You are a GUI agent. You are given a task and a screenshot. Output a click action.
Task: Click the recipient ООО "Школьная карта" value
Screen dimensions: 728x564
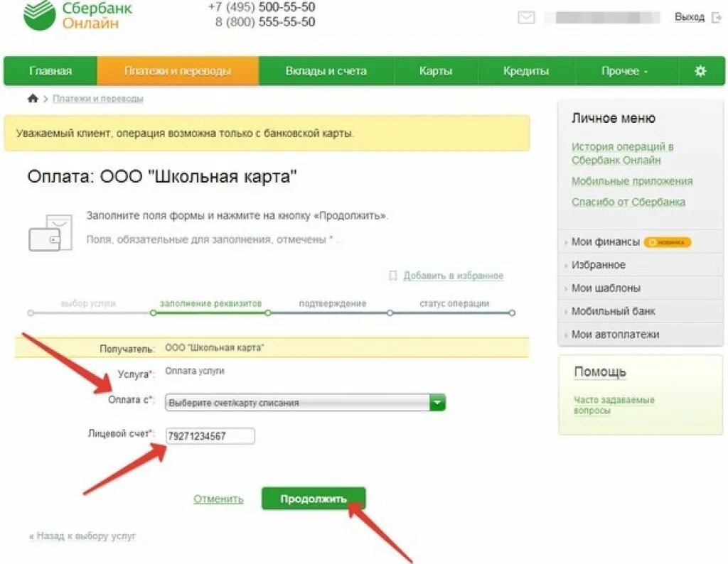point(215,348)
